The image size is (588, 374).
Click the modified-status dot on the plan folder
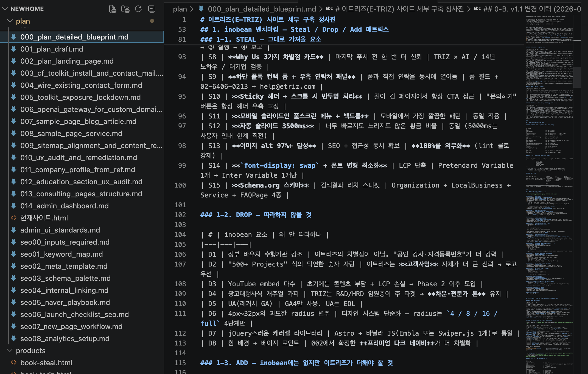coord(152,21)
